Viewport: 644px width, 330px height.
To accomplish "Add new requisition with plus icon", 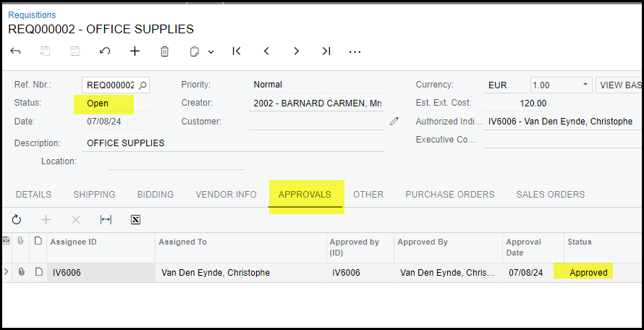I will (135, 51).
